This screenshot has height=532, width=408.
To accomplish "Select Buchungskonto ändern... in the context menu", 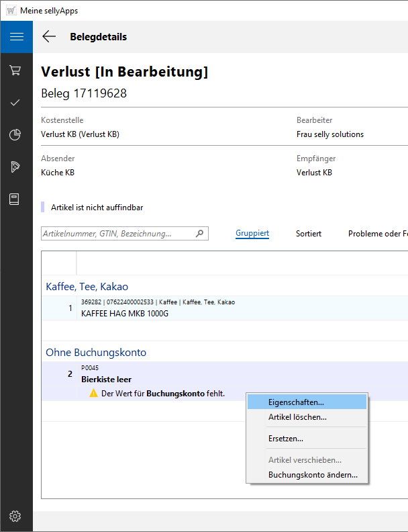I will [x=313, y=475].
